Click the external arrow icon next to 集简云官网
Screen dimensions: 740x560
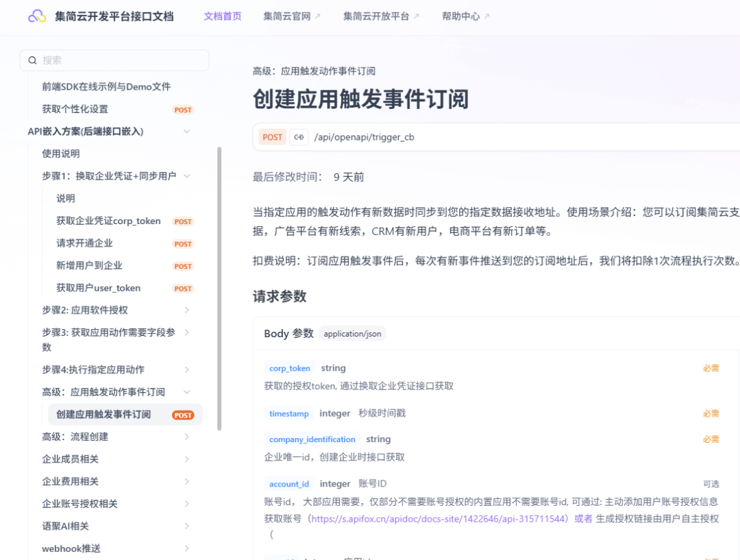point(317,16)
